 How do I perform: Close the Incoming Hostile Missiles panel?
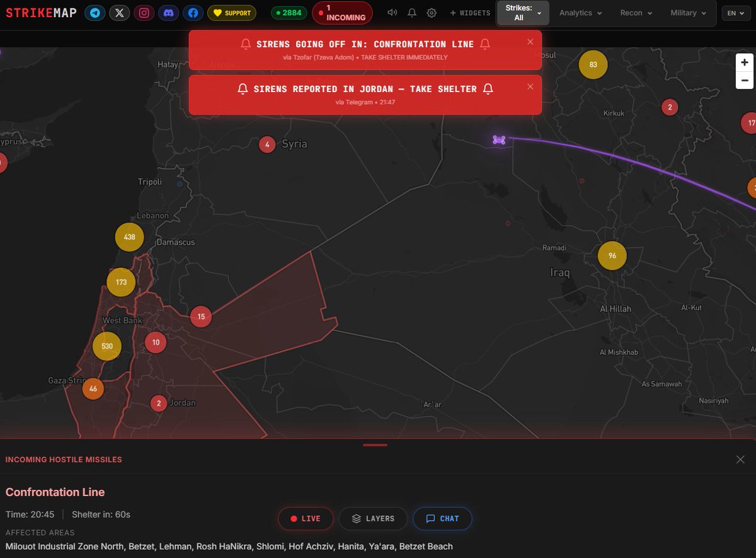(x=740, y=460)
